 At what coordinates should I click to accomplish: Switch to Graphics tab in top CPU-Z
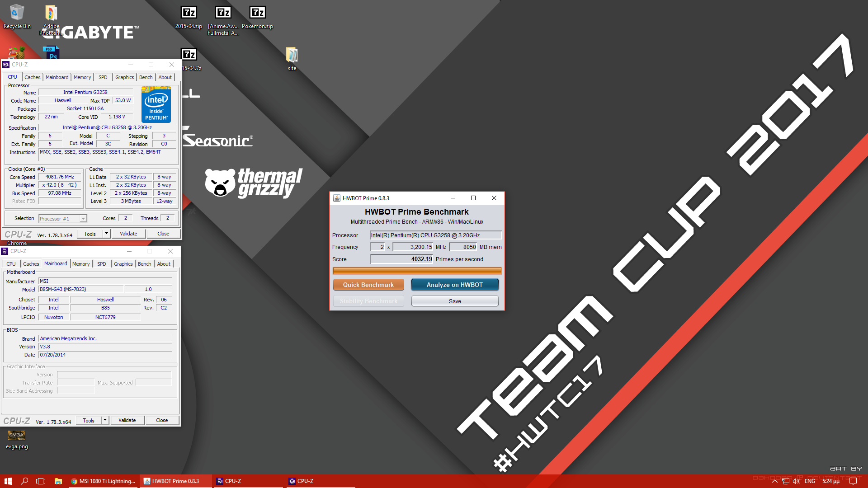pos(125,77)
